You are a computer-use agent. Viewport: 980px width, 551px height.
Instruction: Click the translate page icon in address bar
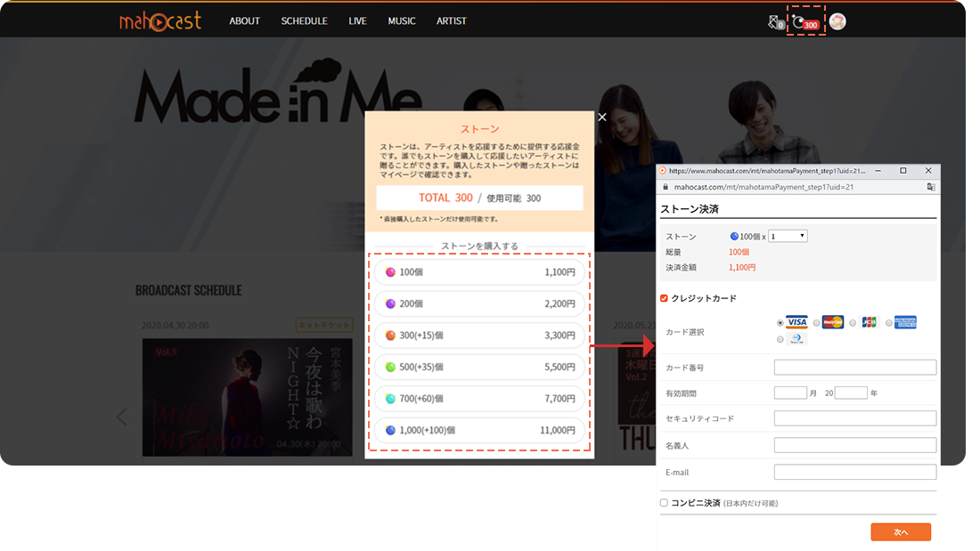(x=930, y=187)
